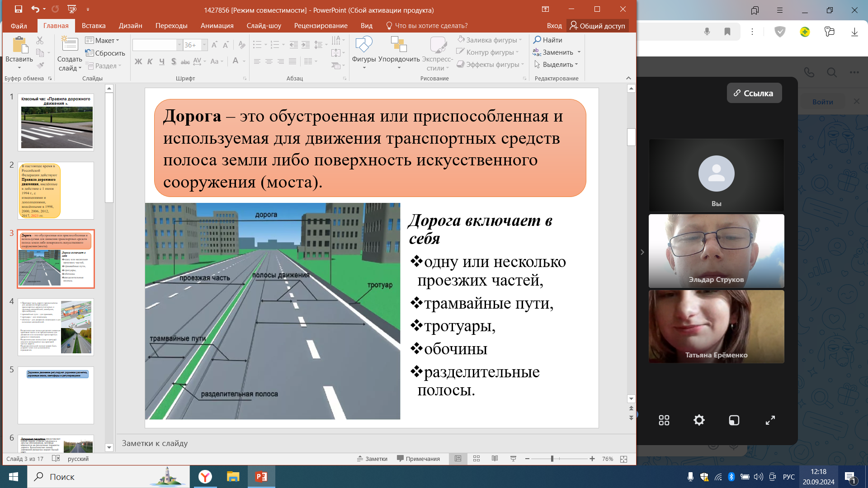This screenshot has height=488, width=868.
Task: Click the zoom slider handle in the status bar
Action: click(552, 459)
